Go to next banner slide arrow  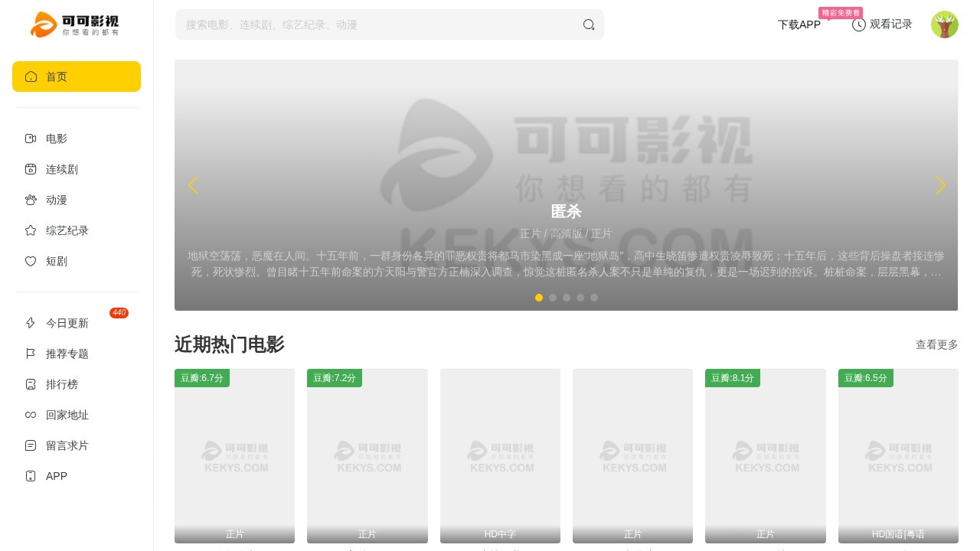tap(941, 185)
